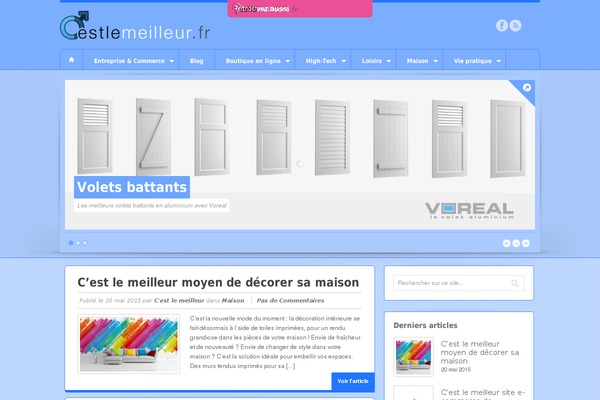Screen dimensions: 600x400
Task: Open the Blog menu item
Action: pyautogui.click(x=196, y=61)
